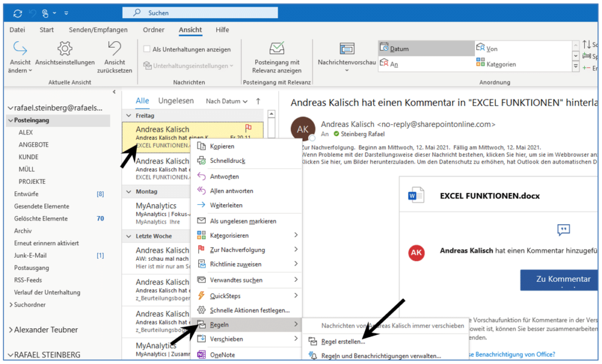Expand Alexander Teubner account
The height and width of the screenshot is (364, 602).
[x=11, y=330]
